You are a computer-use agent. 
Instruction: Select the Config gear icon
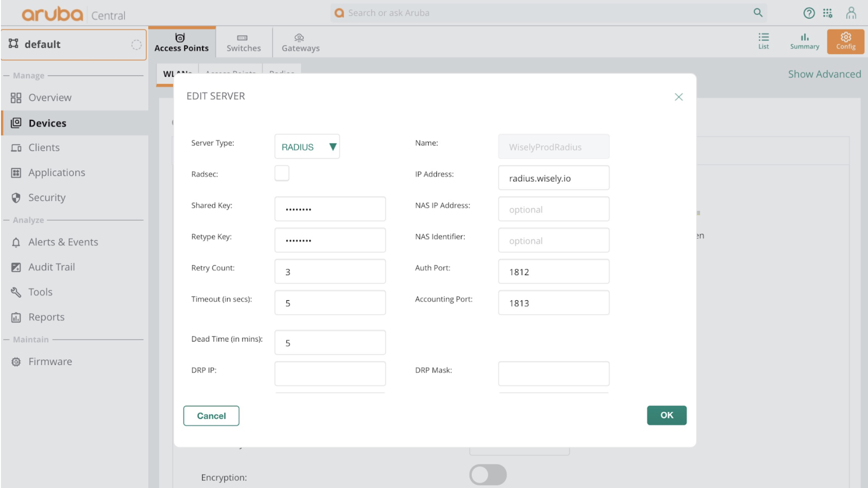(x=846, y=41)
